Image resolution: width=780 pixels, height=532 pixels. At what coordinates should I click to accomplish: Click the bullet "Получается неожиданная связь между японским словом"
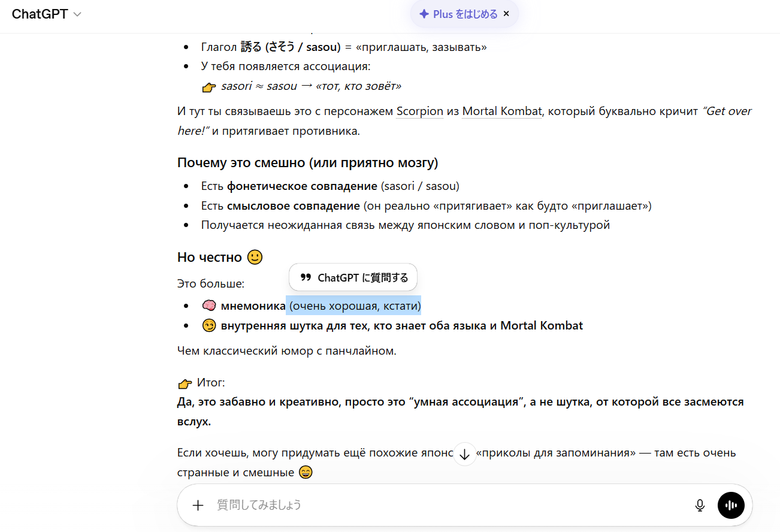point(406,226)
